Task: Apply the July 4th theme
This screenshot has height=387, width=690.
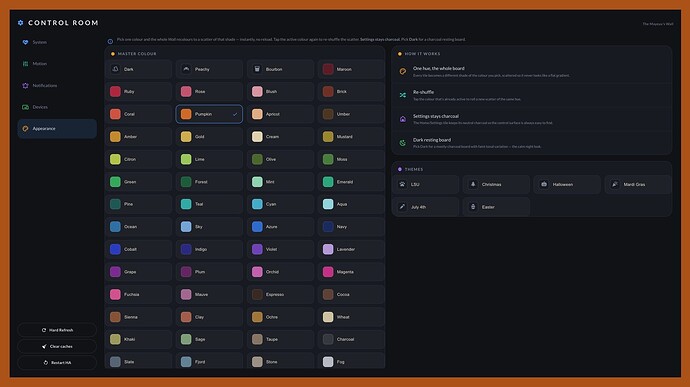Action: pos(426,207)
